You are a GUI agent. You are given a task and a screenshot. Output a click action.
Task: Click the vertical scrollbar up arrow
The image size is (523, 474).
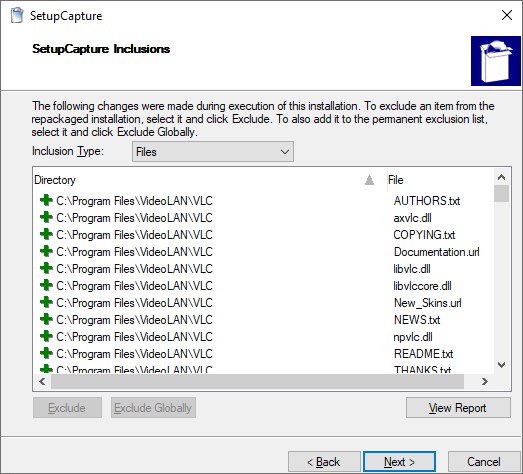tap(502, 177)
